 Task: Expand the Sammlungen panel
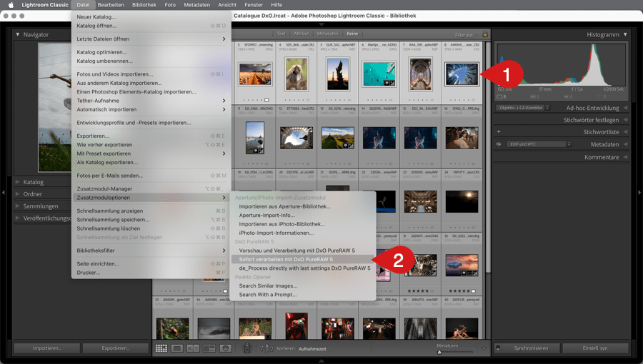point(18,206)
